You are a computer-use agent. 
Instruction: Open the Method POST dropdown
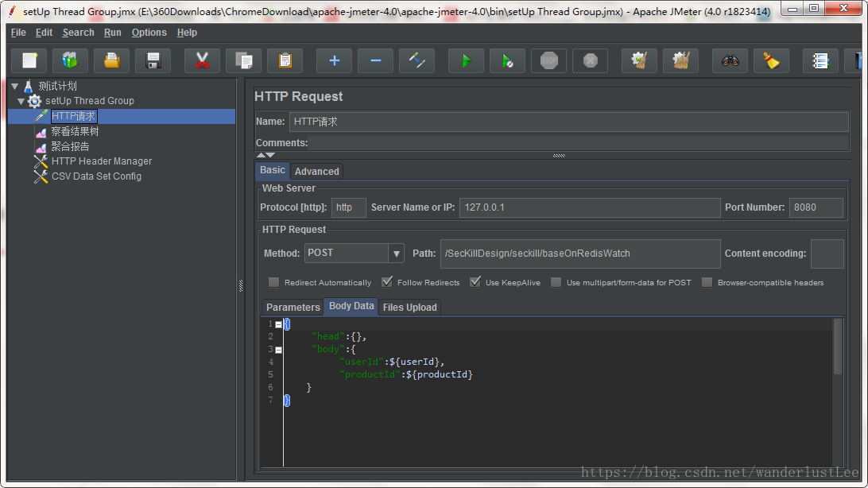[x=397, y=254]
